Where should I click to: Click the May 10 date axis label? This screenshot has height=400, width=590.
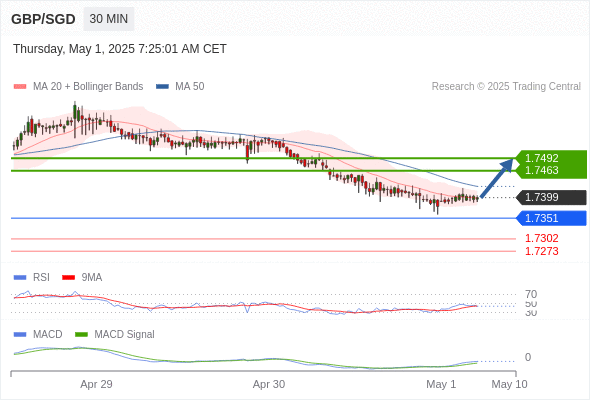point(509,384)
